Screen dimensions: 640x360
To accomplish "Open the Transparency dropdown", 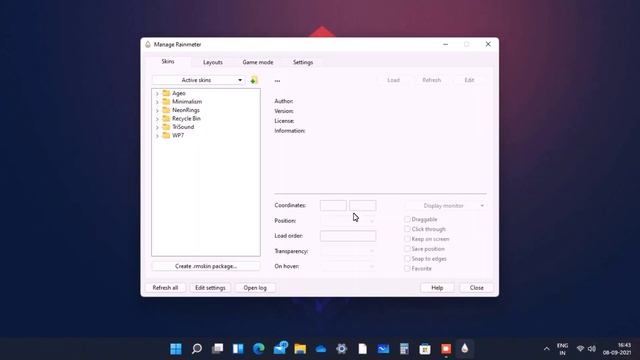I will click(x=348, y=251).
